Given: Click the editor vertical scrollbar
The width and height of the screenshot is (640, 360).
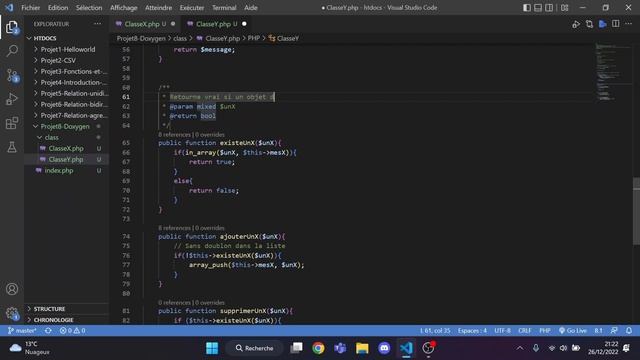Looking at the screenshot, I should point(636,211).
